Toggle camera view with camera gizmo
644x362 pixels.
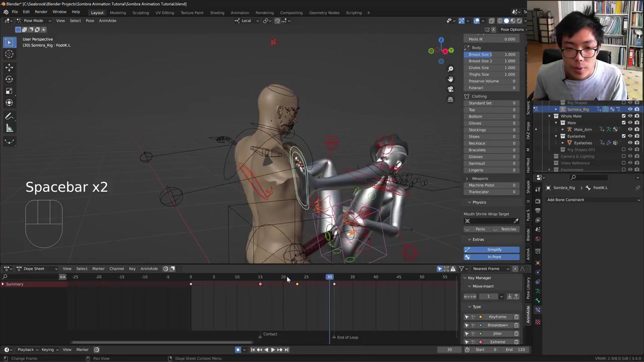450,89
